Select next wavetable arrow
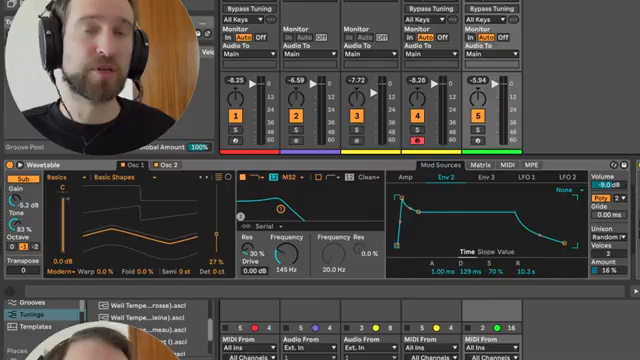This screenshot has height=360, width=640. [x=207, y=177]
